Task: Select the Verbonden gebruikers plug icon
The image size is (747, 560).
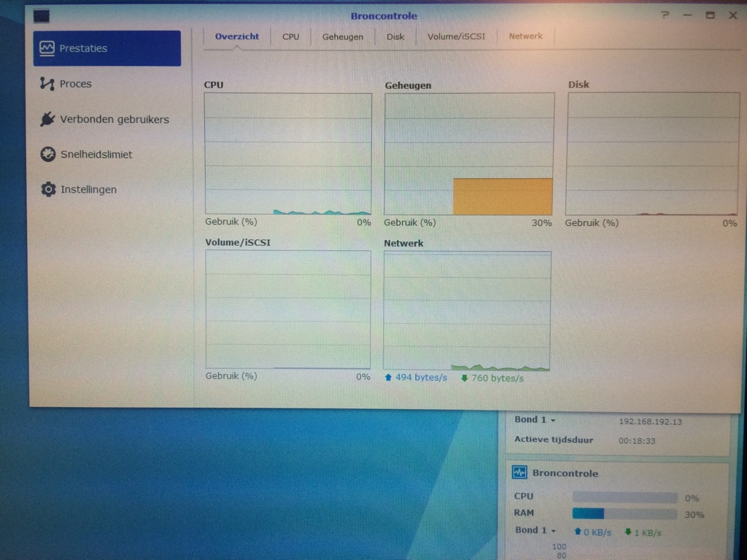Action: [47, 119]
